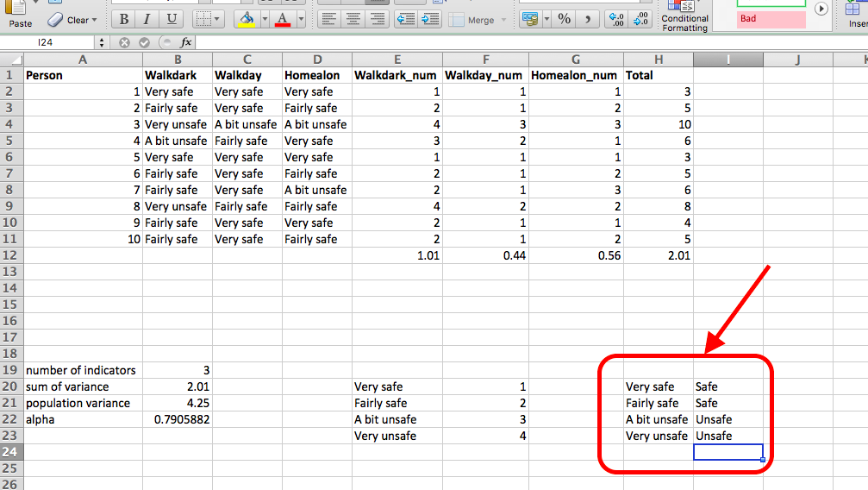The height and width of the screenshot is (490, 868).
Task: Select column E header
Action: (397, 60)
